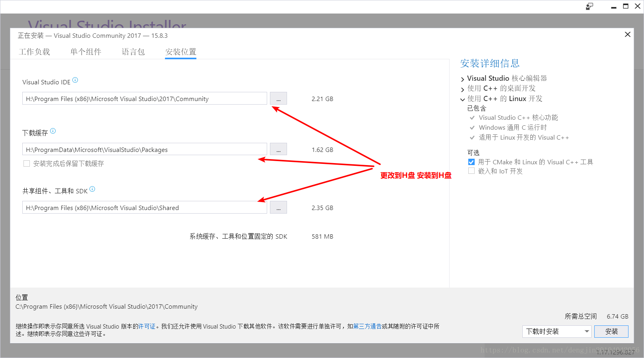This screenshot has width=644, height=358.
Task: Open the feedback icon in the title bar
Action: click(590, 6)
